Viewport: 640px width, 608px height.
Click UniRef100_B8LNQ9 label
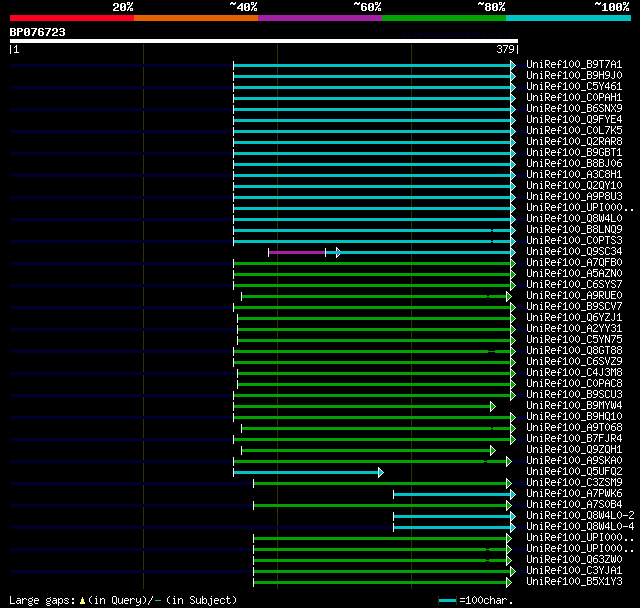click(x=574, y=230)
